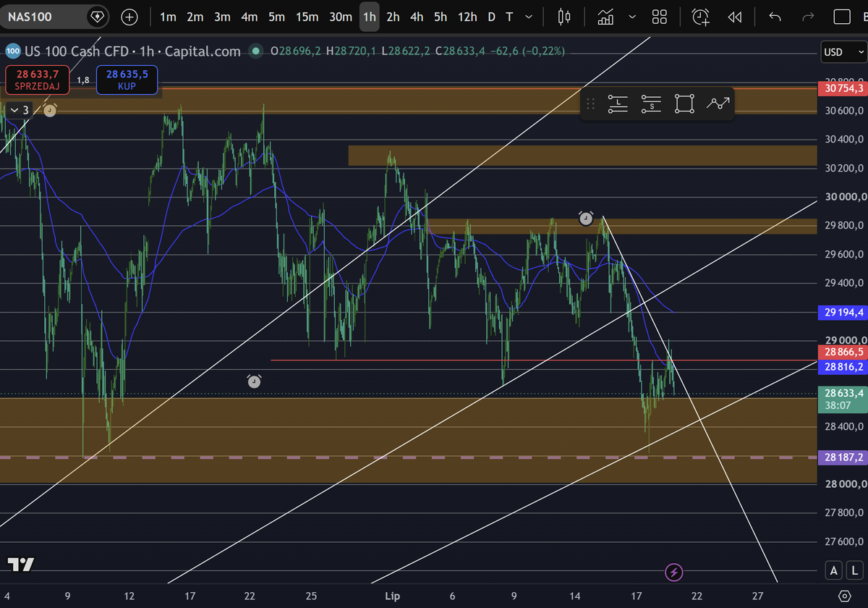The height and width of the screenshot is (608, 868).
Task: Switch to the 30m timeframe
Action: [x=341, y=17]
